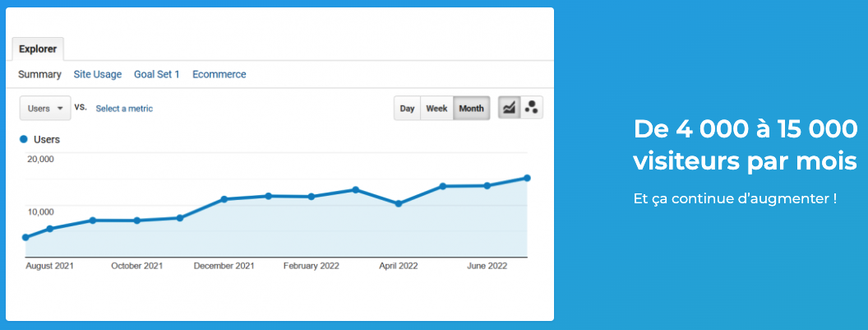Switch to Goal Set 1 view

157,74
